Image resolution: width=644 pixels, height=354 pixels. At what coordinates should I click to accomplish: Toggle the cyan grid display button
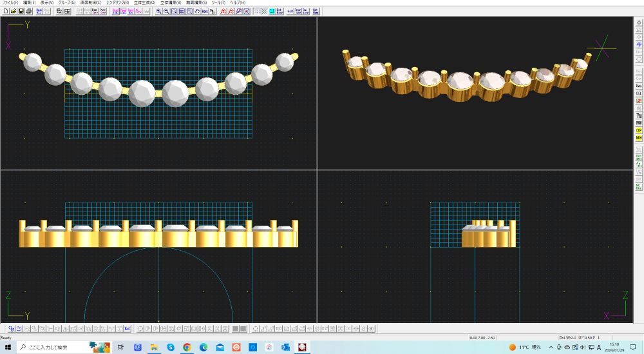(x=272, y=12)
